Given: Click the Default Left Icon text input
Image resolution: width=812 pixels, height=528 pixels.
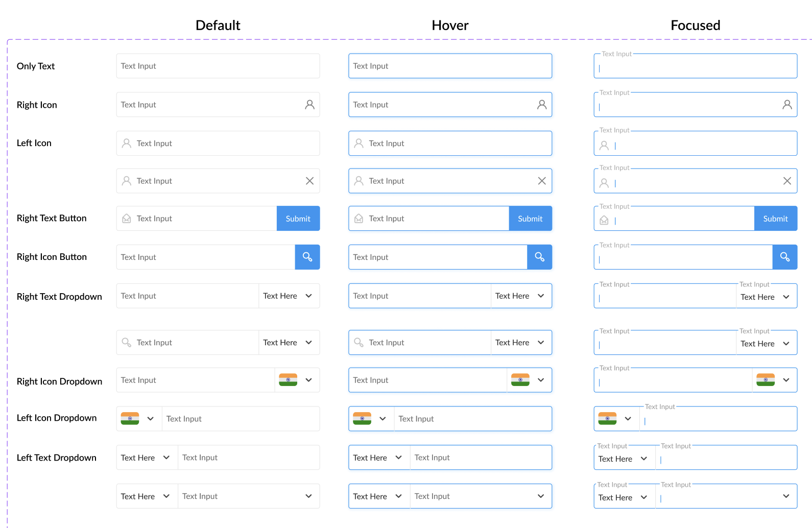Looking at the screenshot, I should click(218, 143).
